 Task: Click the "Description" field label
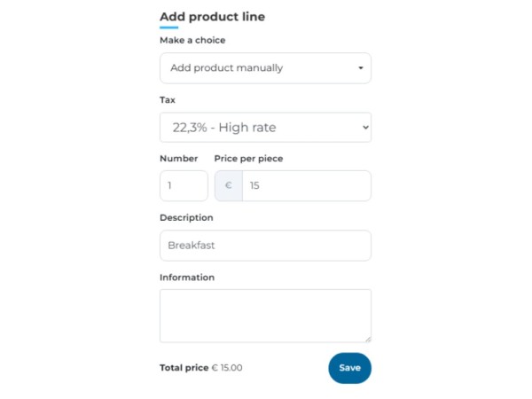pos(186,217)
